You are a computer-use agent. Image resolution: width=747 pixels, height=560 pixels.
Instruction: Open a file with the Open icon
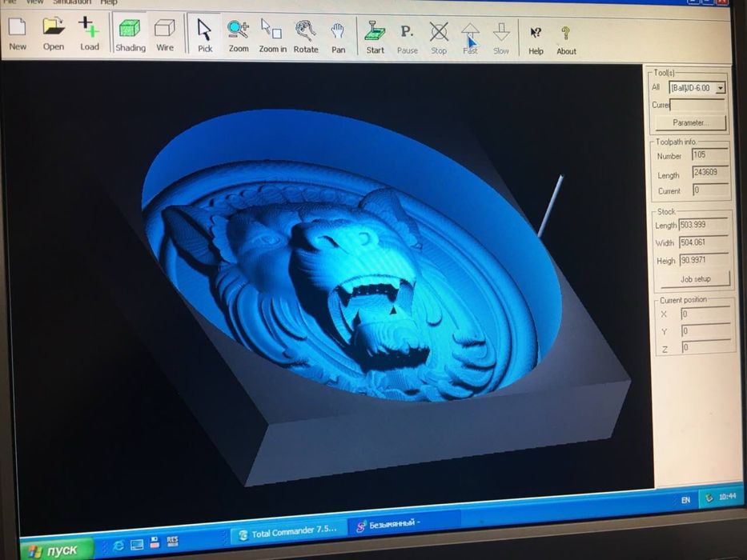tap(53, 34)
